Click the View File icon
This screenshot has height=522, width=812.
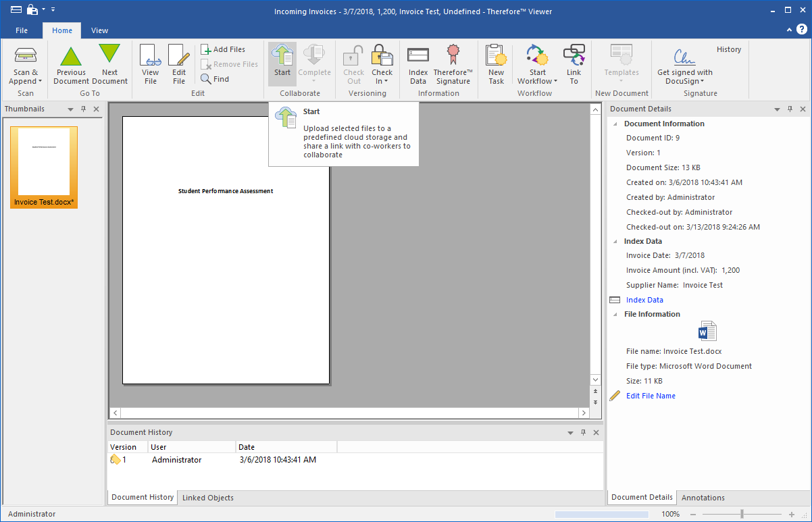(x=150, y=56)
